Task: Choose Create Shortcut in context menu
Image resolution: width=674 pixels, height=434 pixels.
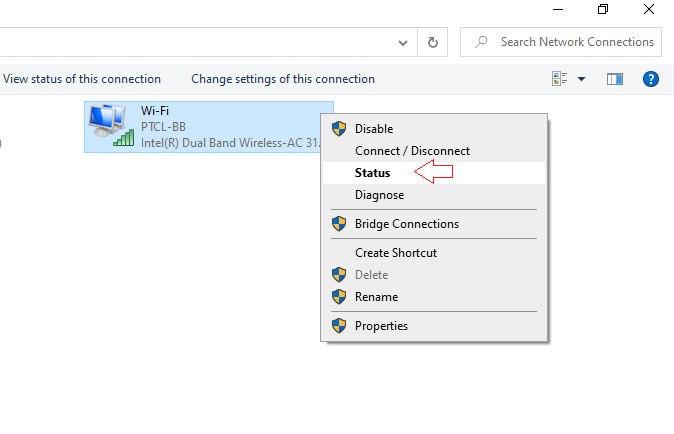Action: 395,253
